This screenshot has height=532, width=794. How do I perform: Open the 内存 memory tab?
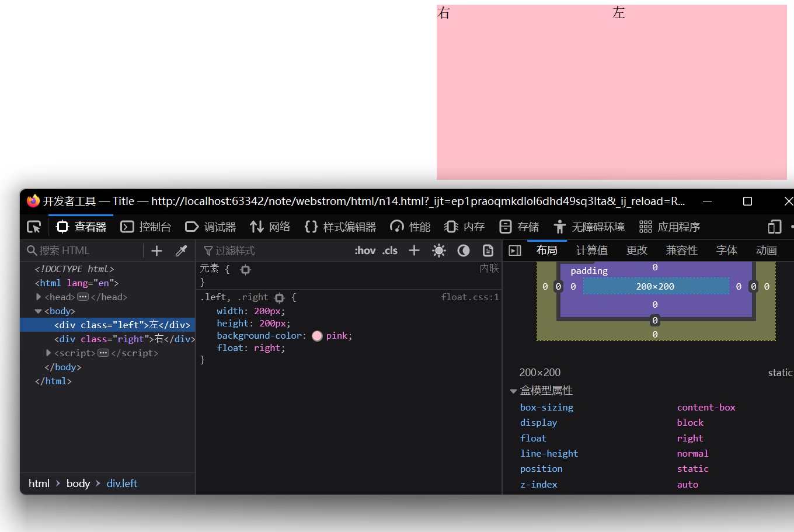tap(465, 227)
